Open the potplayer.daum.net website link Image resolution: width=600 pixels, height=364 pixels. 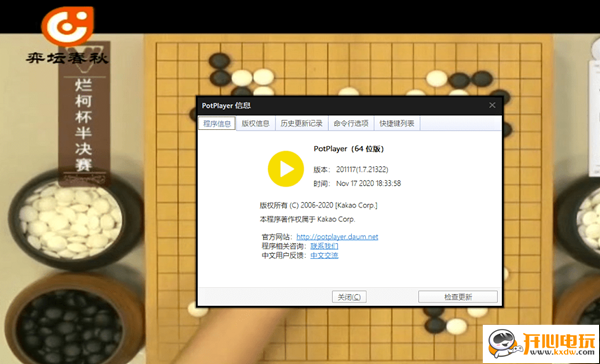click(x=337, y=237)
